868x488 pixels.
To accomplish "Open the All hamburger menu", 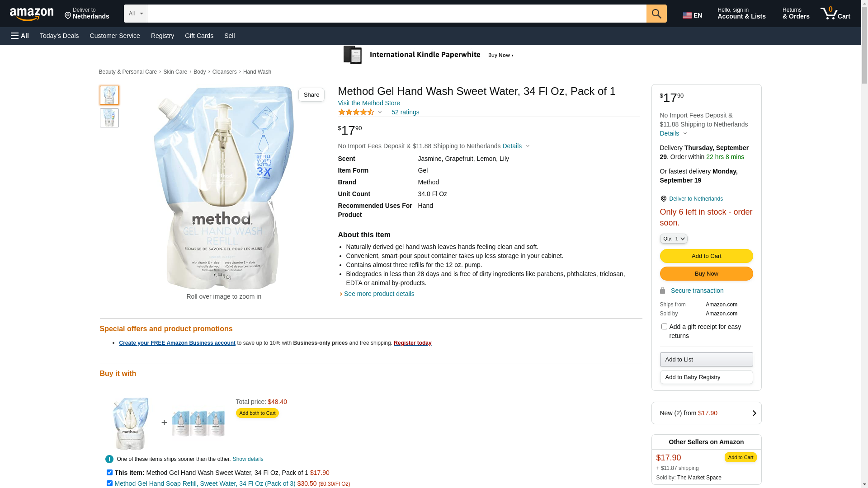I will point(20,36).
